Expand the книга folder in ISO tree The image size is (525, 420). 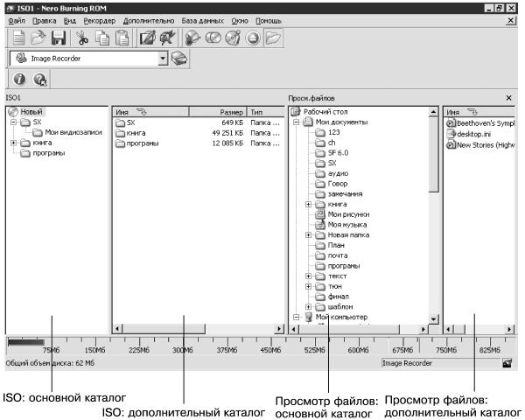click(x=13, y=143)
